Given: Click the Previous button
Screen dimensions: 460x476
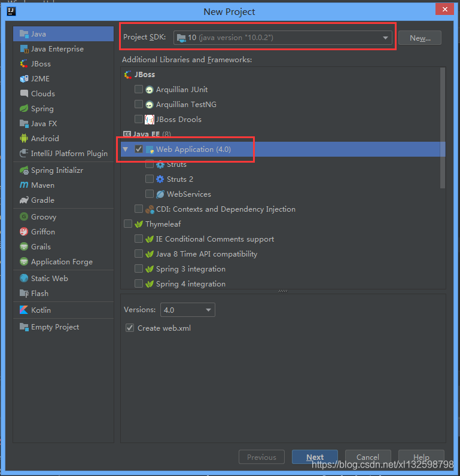Looking at the screenshot, I should coord(262,457).
